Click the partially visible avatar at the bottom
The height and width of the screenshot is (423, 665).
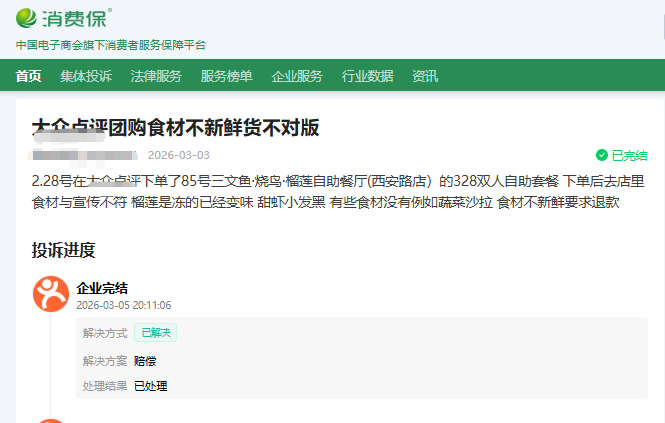pos(51,420)
